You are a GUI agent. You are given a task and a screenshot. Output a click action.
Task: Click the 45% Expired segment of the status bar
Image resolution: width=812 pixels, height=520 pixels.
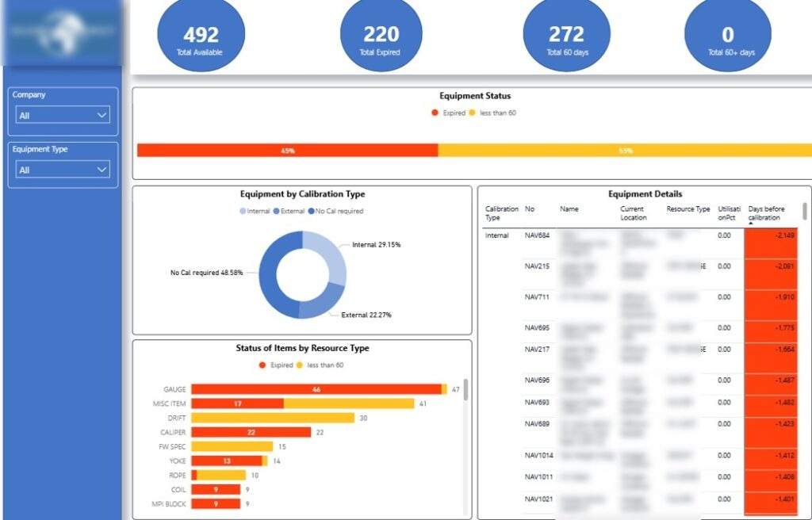pos(285,149)
